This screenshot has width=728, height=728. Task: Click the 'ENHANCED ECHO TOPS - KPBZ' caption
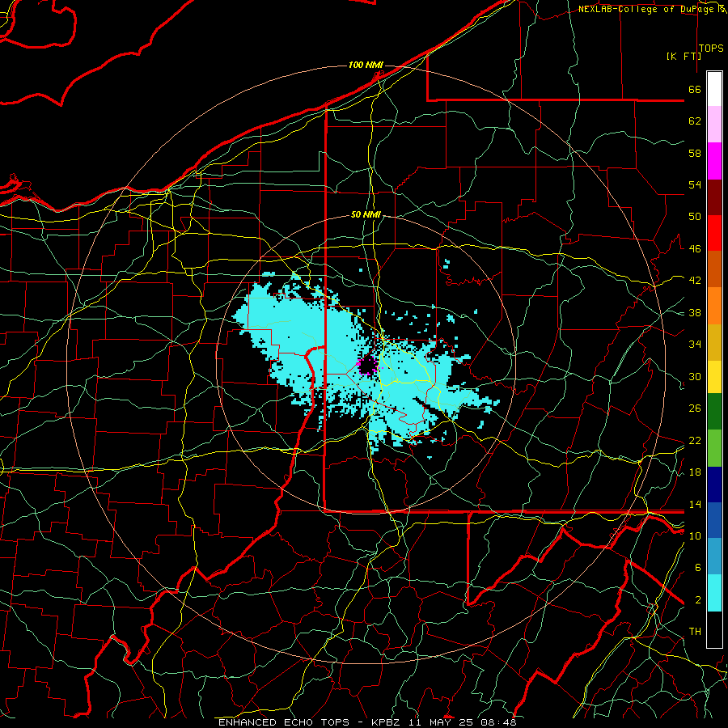pyautogui.click(x=309, y=722)
